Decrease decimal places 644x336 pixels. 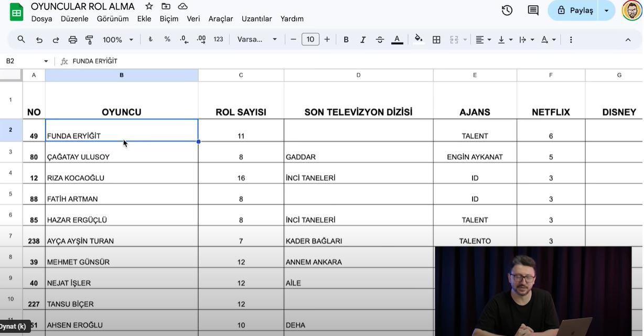coord(184,39)
